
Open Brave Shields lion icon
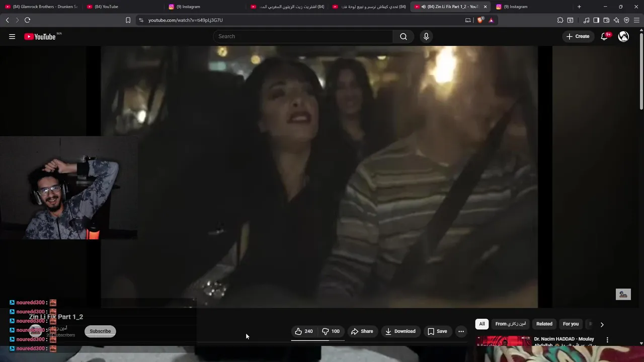tap(480, 20)
